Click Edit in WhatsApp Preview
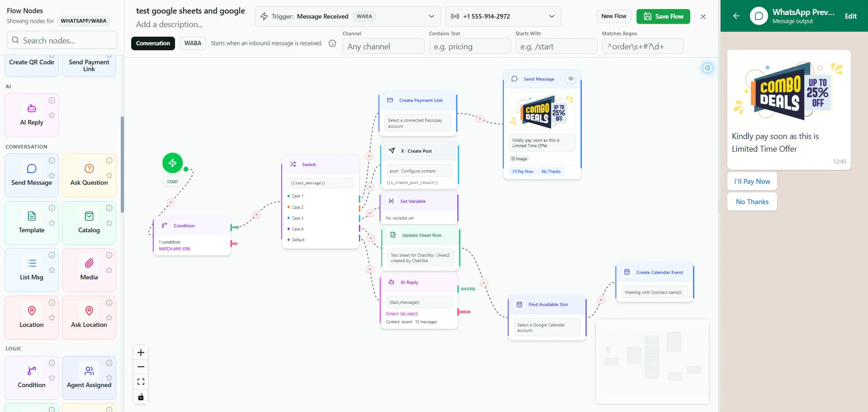 click(850, 16)
